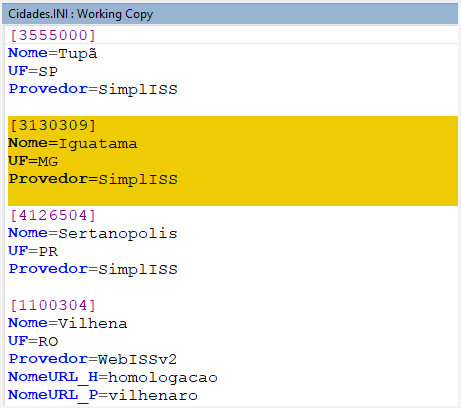The image size is (461, 408).
Task: Select Provedor=SimplISS under Tupã
Action: 93,89
